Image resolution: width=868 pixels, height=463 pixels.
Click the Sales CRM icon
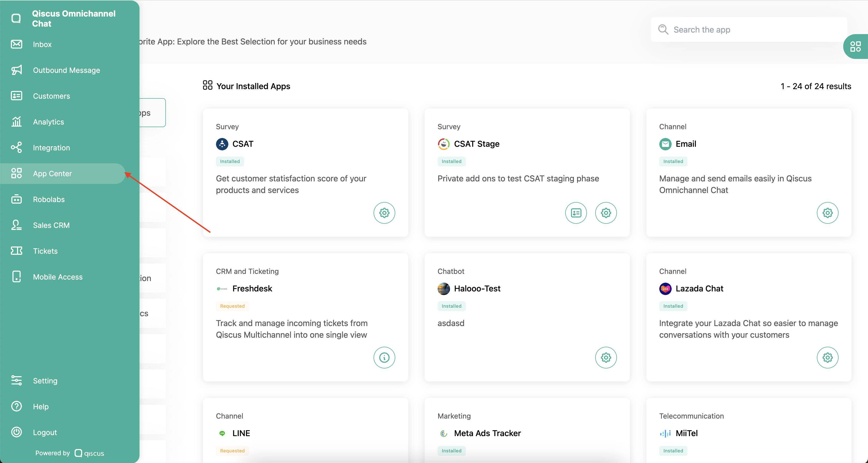(x=17, y=225)
